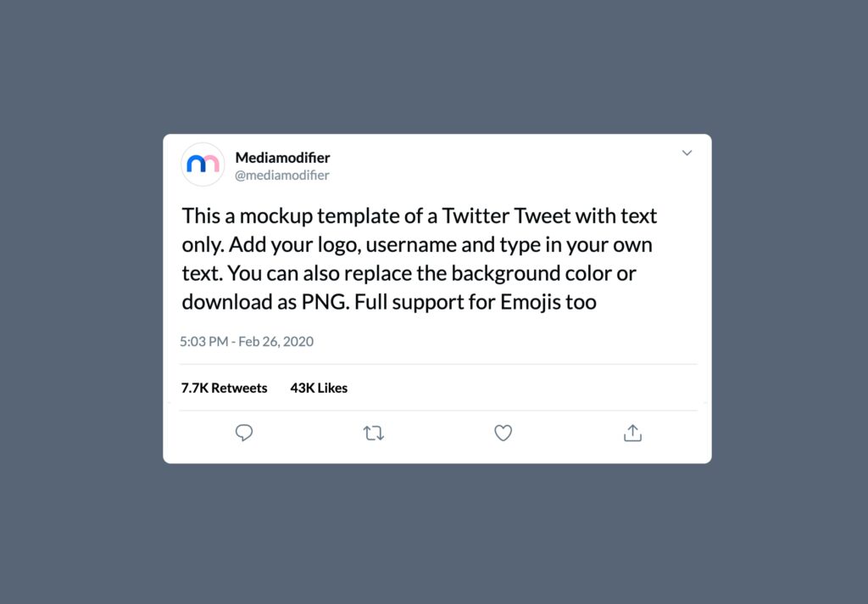The height and width of the screenshot is (604, 868).
Task: Expand the tweet options chevron
Action: pyautogui.click(x=687, y=153)
